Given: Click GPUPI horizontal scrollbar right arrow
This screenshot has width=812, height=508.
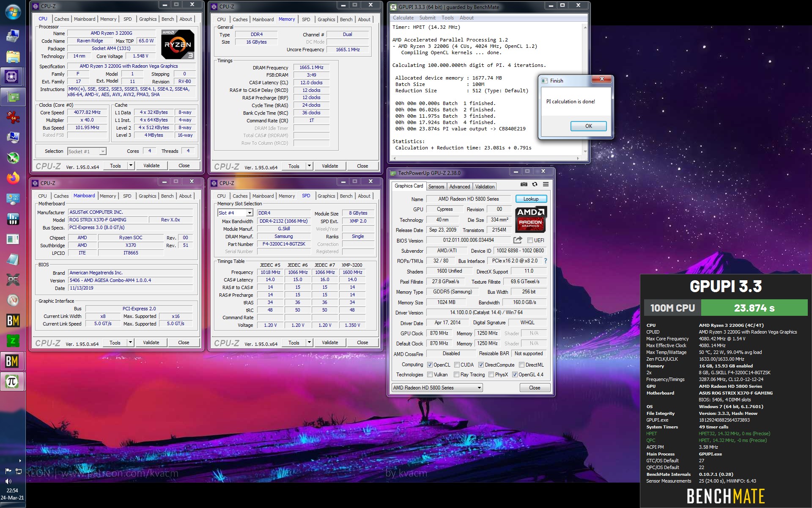Looking at the screenshot, I should coord(578,158).
